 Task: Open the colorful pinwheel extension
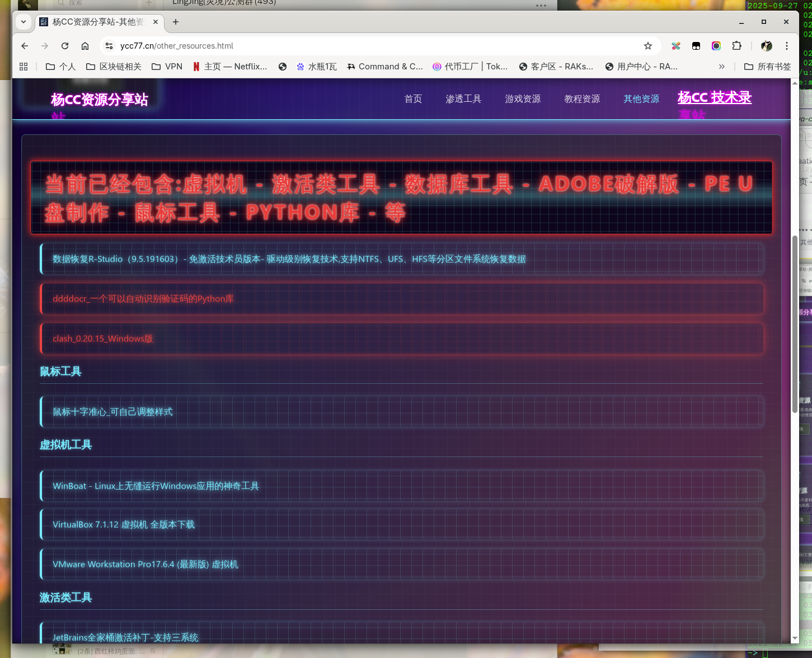(676, 46)
